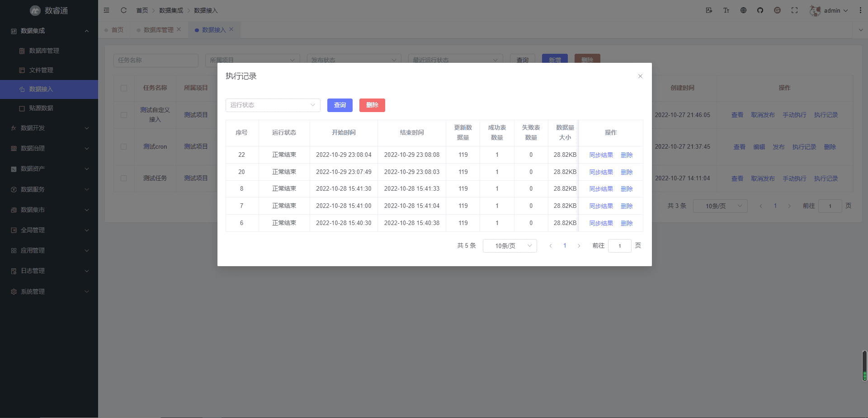Click the Gitee icon in top bar

(x=778, y=10)
